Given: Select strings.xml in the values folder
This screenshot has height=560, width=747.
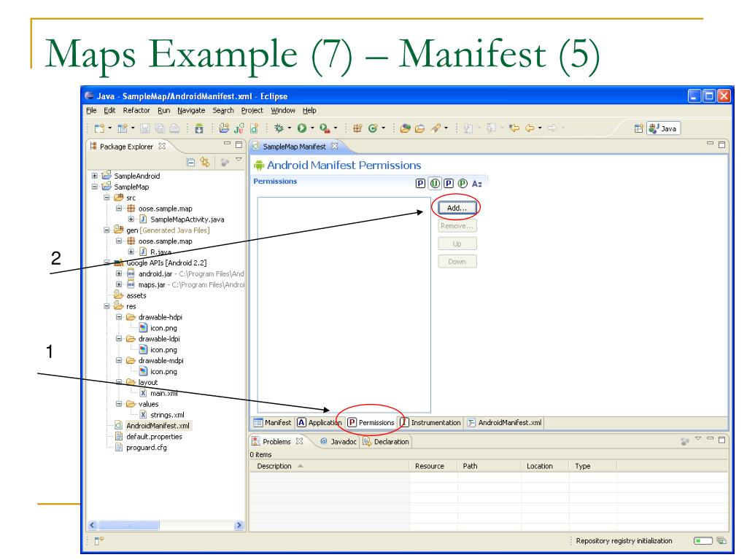Looking at the screenshot, I should 167,415.
